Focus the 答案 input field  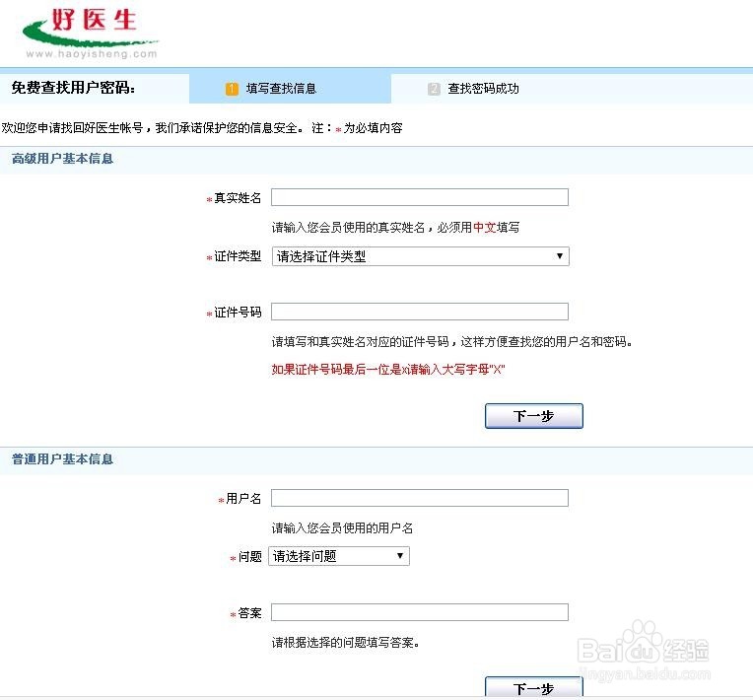pyautogui.click(x=420, y=612)
